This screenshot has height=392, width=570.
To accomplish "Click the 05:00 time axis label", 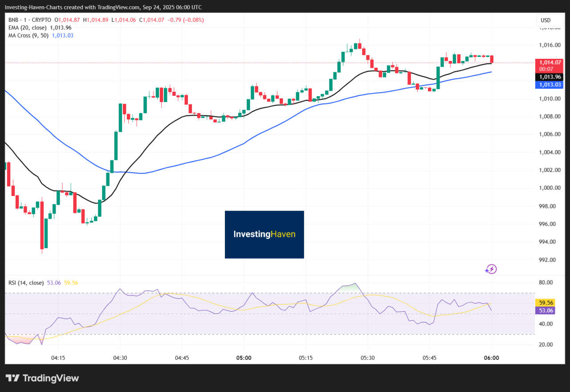I will [x=244, y=358].
